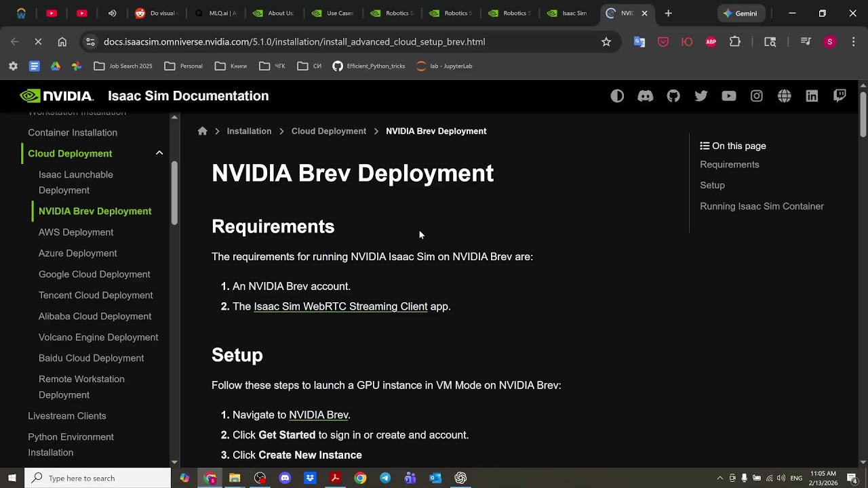868x488 pixels.
Task: Close the current NVIDIA browser tab
Action: 644,13
